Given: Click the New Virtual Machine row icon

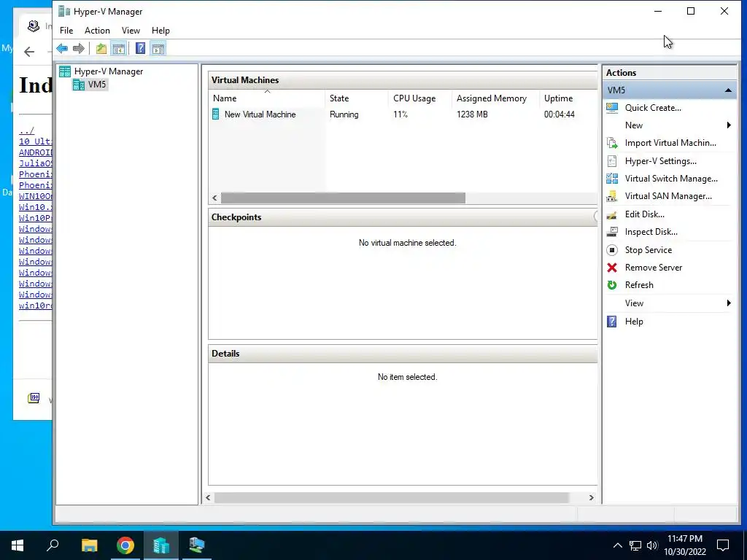Looking at the screenshot, I should click(216, 114).
